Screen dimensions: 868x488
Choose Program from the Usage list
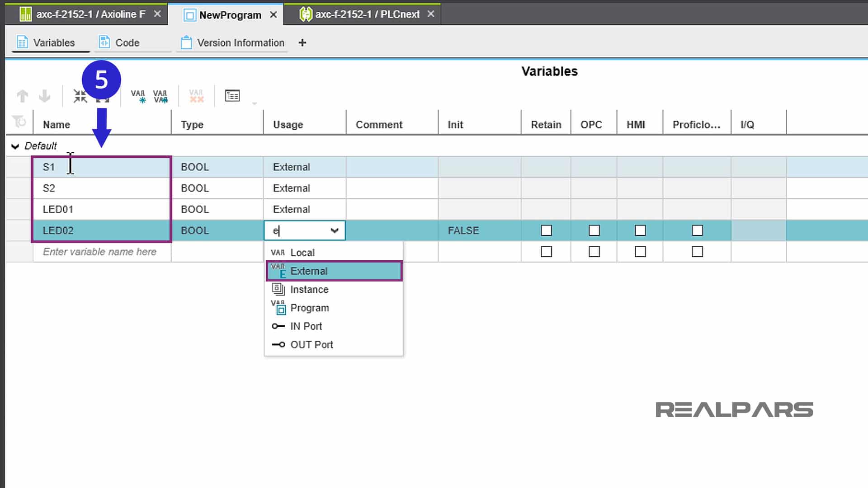[334, 308]
